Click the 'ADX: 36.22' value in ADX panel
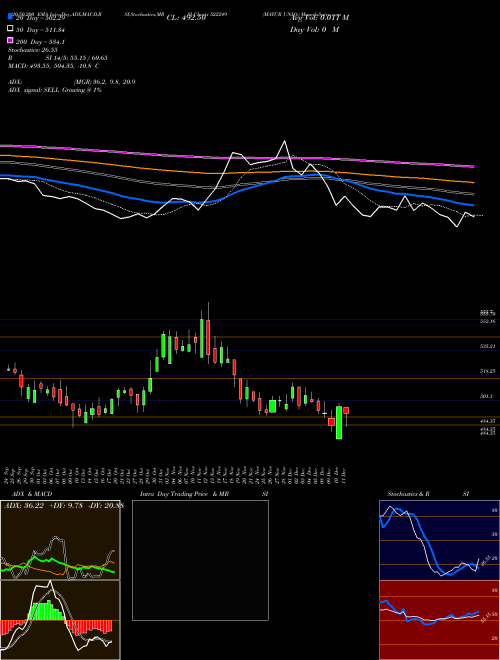The width and height of the screenshot is (500, 660). pyautogui.click(x=24, y=506)
